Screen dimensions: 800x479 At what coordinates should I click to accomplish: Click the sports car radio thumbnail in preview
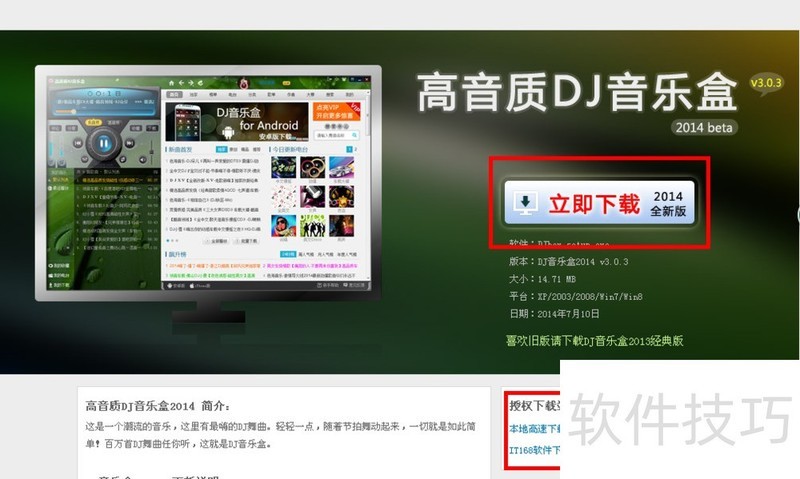(341, 168)
